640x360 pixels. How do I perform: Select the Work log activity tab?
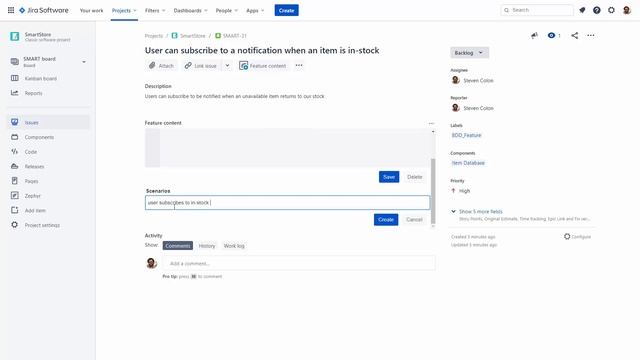click(x=234, y=246)
